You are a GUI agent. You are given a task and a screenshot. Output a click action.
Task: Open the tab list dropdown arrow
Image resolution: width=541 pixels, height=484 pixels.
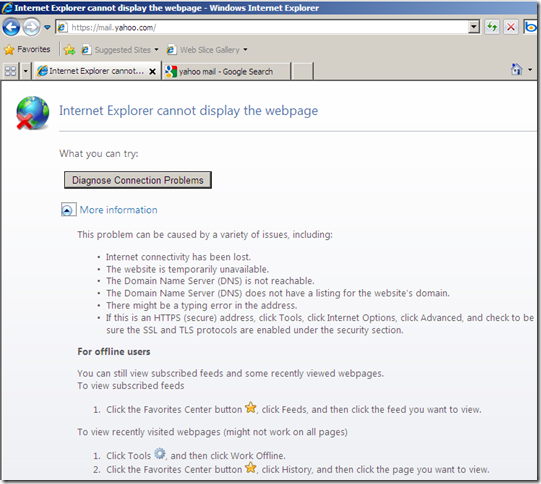click(25, 71)
